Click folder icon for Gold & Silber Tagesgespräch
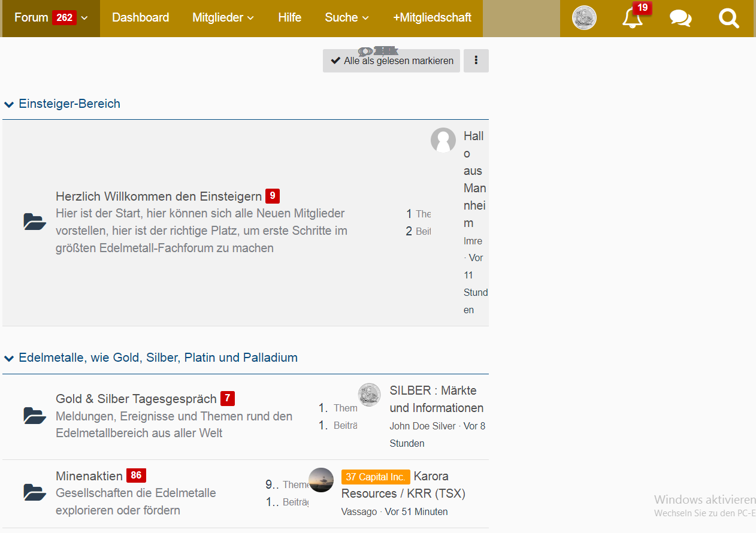The width and height of the screenshot is (756, 533). click(35, 416)
